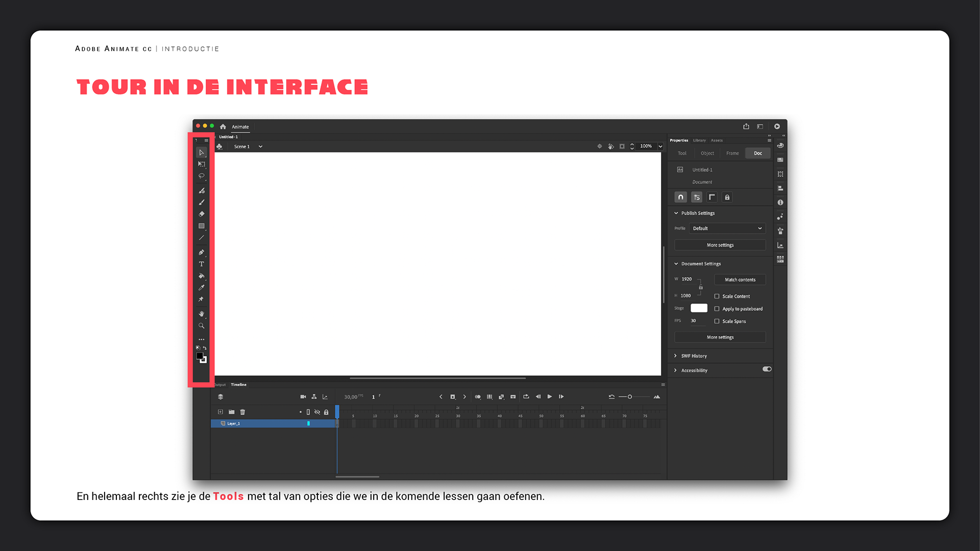Check Apply to pasteboard option
The width and height of the screenshot is (980, 551).
717,309
